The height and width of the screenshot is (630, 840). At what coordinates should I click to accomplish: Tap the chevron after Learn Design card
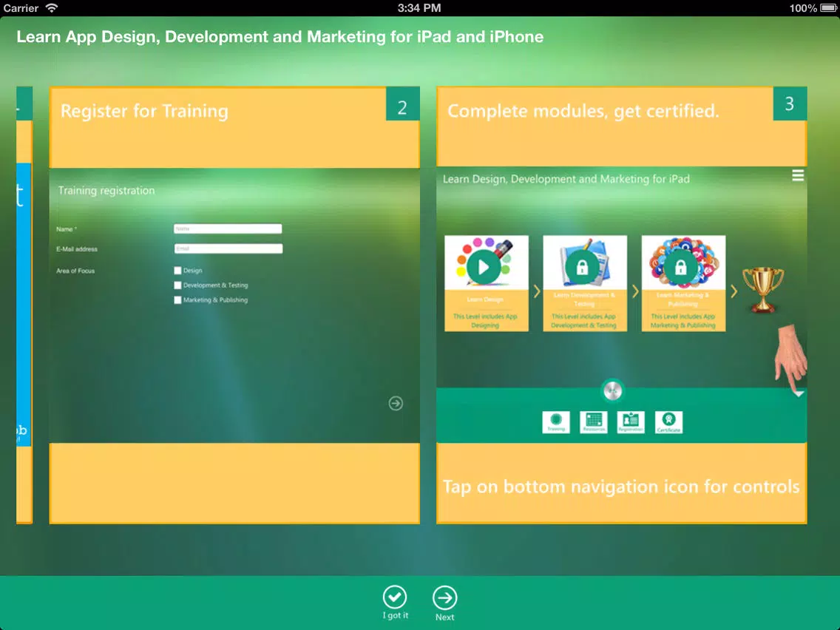click(536, 291)
